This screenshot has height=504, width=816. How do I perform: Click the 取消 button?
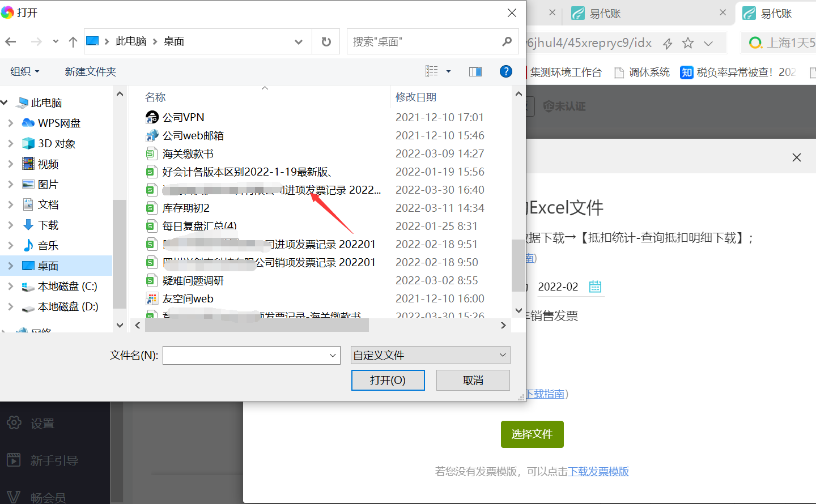[x=473, y=380]
